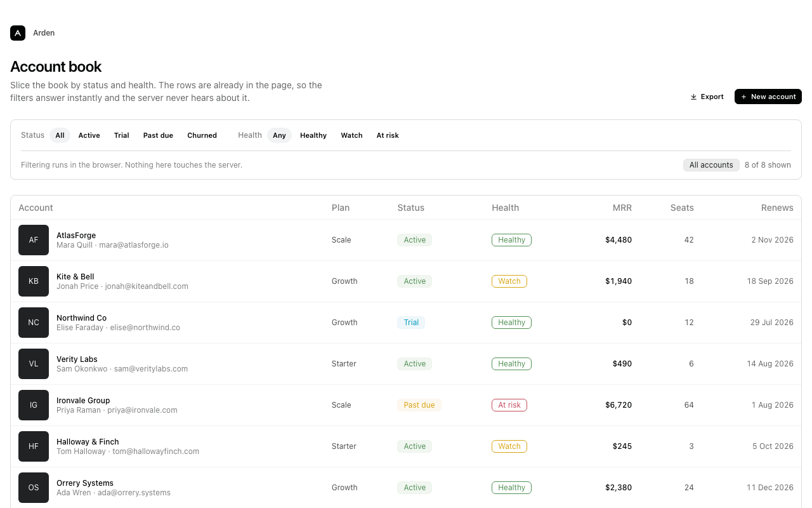
Task: Open the Kite & Bell account name
Action: coord(75,277)
